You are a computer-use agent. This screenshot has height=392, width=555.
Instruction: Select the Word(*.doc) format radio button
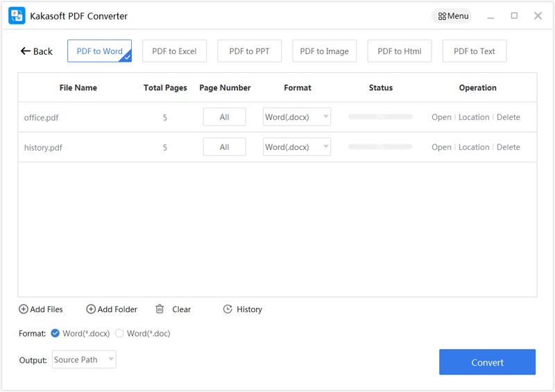[x=119, y=334]
